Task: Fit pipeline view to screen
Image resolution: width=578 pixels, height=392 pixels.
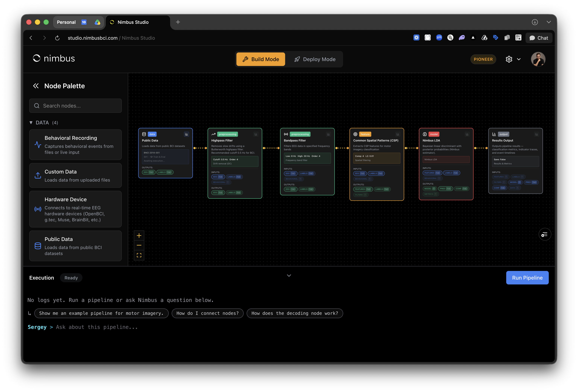Action: click(x=139, y=255)
